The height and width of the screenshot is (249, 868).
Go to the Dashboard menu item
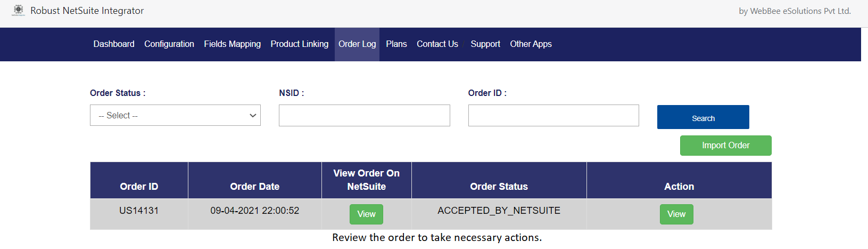(x=114, y=44)
